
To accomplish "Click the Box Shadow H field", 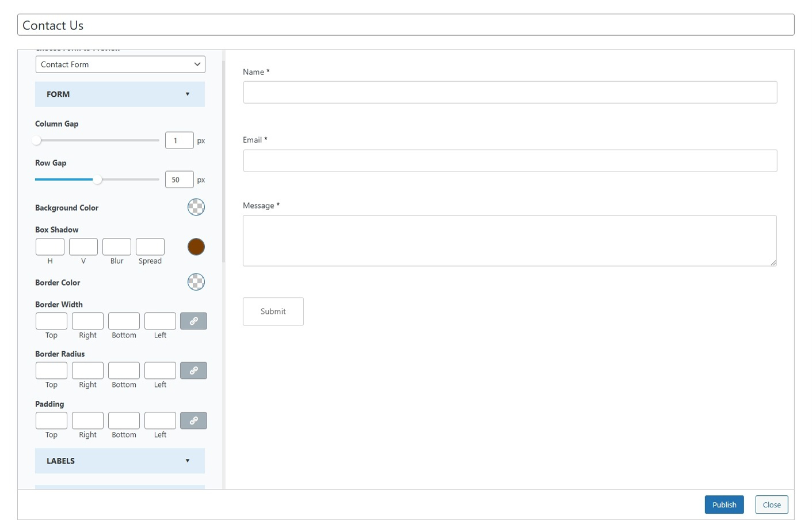I will click(50, 247).
